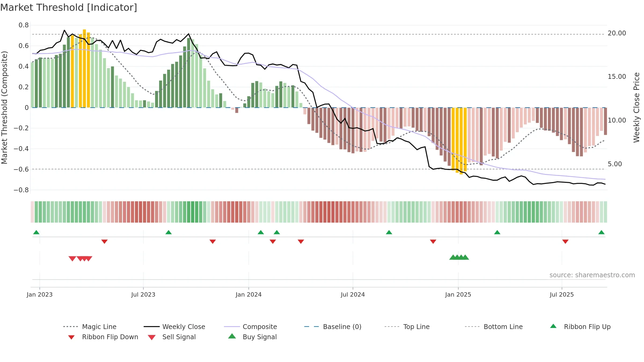The width and height of the screenshot is (644, 362).
Task: Click the Market Threshold [Indicator] title
Action: click(x=69, y=8)
